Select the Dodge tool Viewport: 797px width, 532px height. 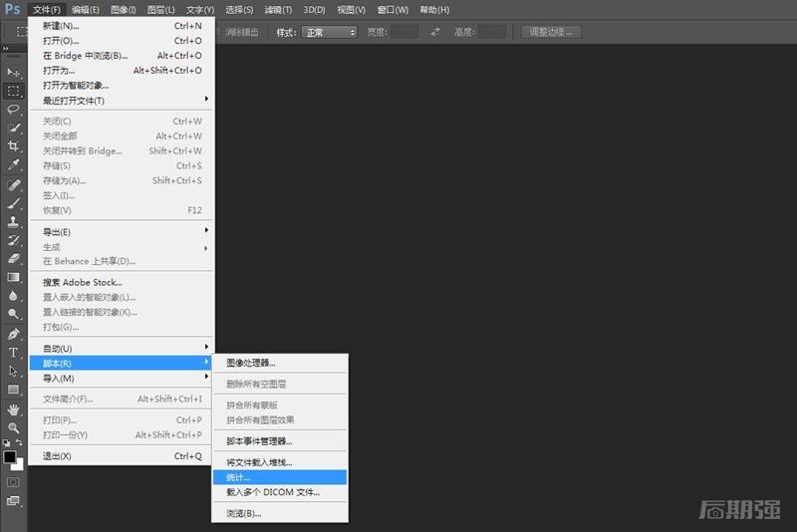(x=13, y=314)
